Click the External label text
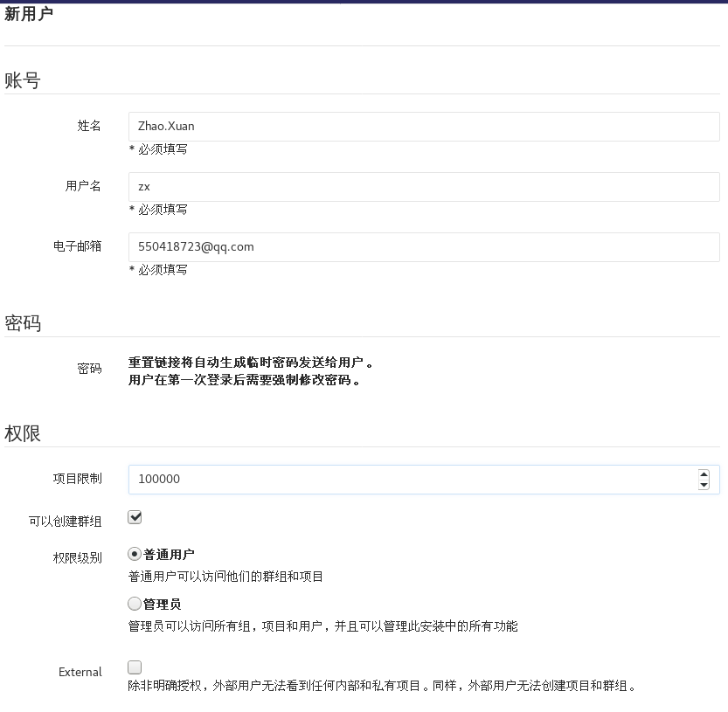 [x=80, y=672]
